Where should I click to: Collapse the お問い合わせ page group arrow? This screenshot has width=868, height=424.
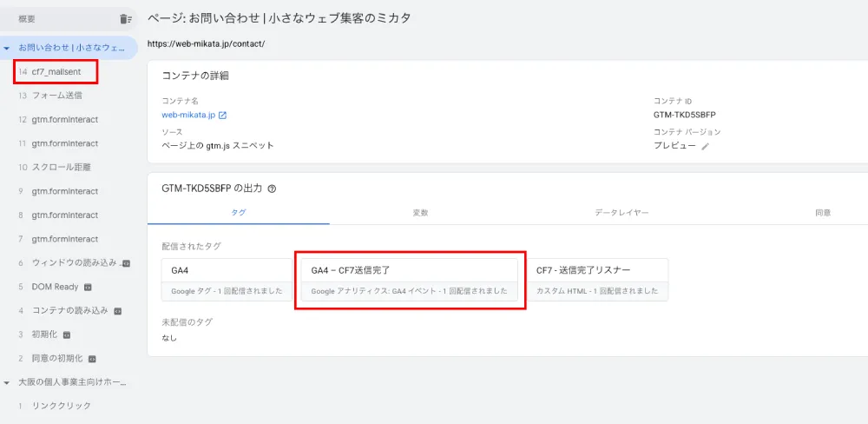click(x=6, y=48)
